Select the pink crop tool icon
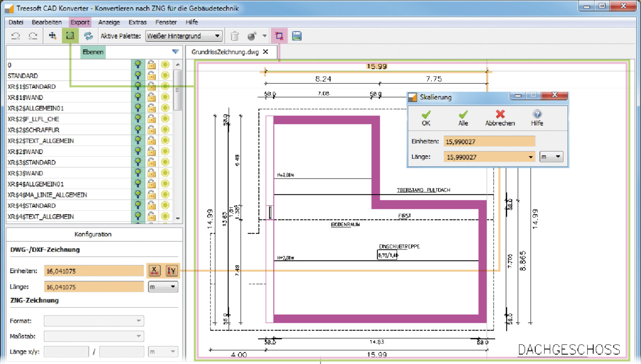Image resolution: width=641 pixels, height=364 pixels. coord(279,36)
